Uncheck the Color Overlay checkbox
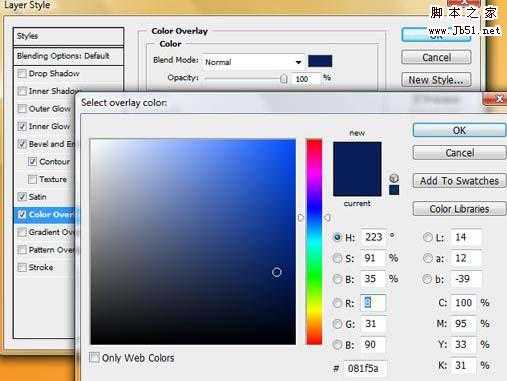This screenshot has width=507, height=381. [22, 214]
